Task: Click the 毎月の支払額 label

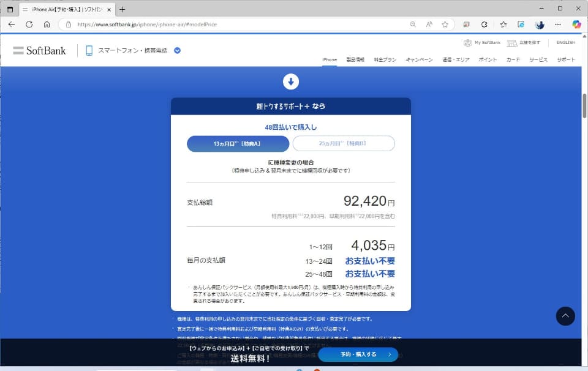Action: pos(206,260)
